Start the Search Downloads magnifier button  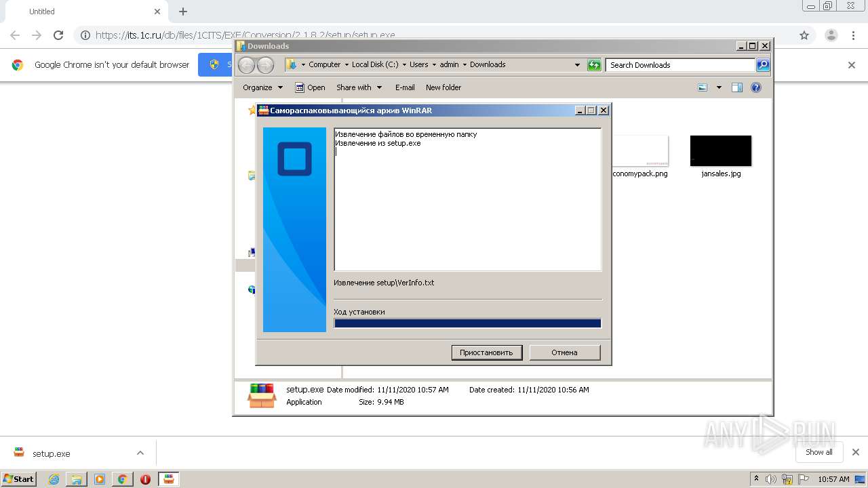coord(763,65)
